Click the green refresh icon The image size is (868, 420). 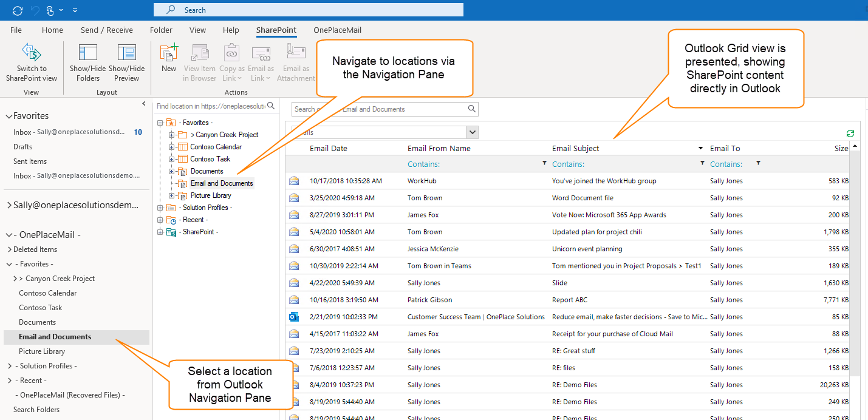(x=850, y=134)
